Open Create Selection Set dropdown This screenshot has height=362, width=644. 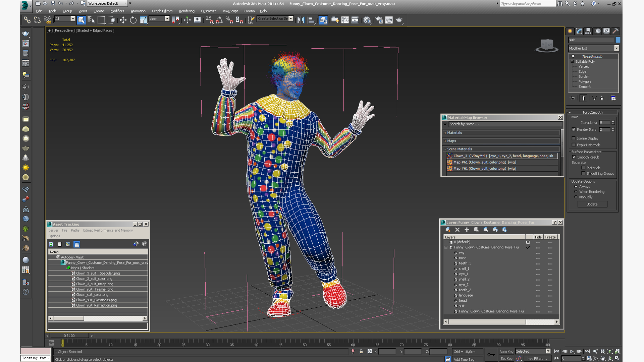tap(275, 19)
